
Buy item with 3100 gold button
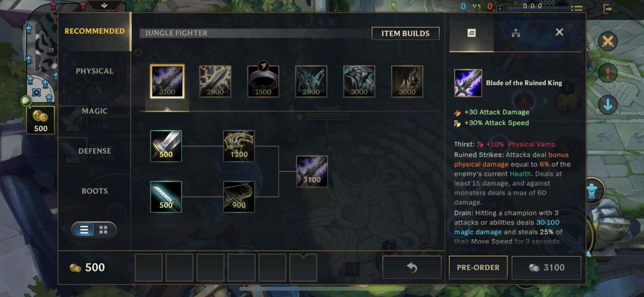click(x=546, y=267)
